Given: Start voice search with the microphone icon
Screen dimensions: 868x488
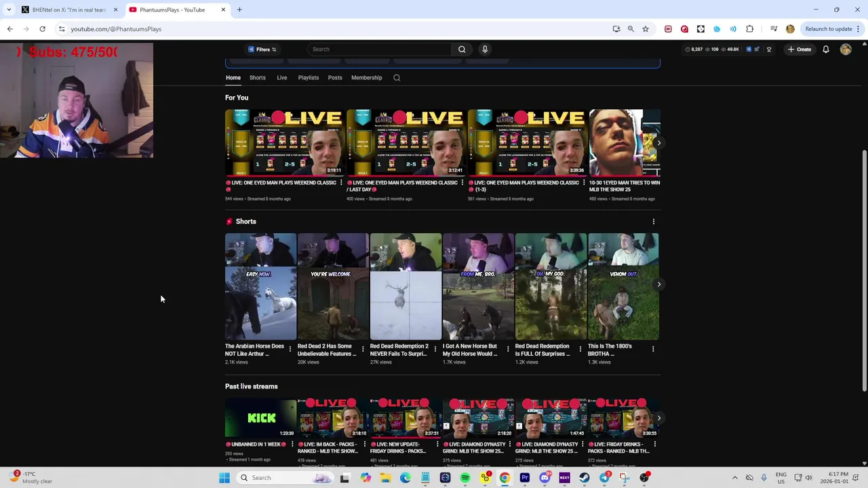Looking at the screenshot, I should click(x=485, y=49).
